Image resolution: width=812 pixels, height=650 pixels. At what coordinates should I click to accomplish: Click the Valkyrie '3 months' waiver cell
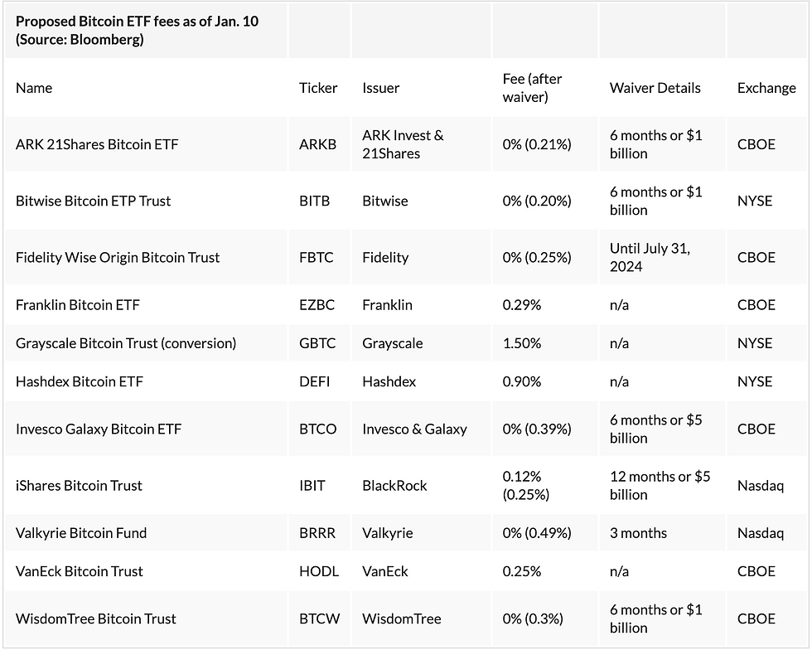(x=638, y=533)
